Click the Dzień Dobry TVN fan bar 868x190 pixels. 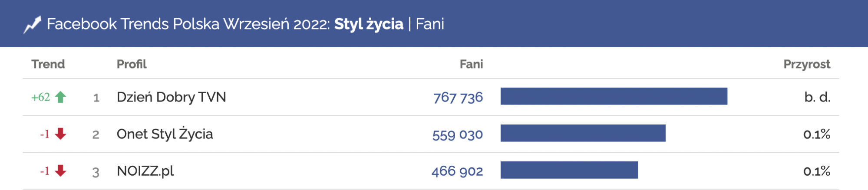tap(614, 96)
